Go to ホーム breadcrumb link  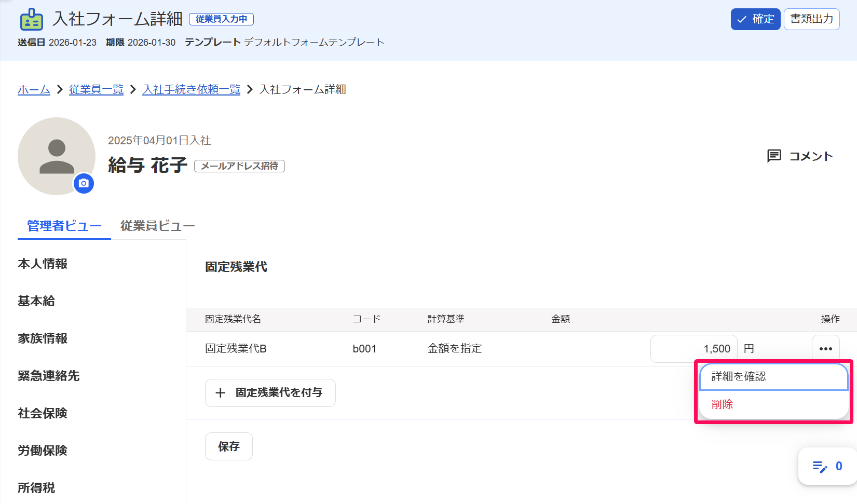pyautogui.click(x=34, y=89)
